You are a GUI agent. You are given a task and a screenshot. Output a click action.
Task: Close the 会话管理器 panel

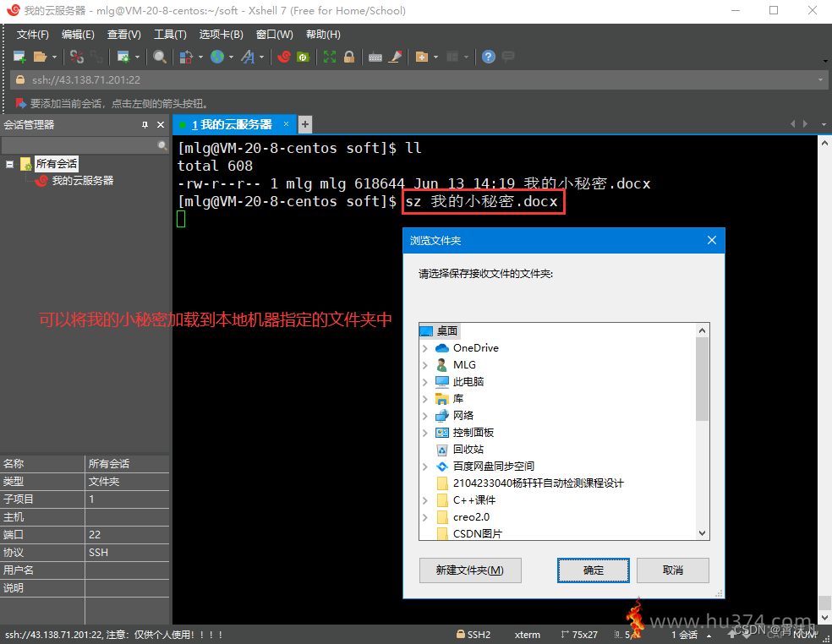coord(161,125)
